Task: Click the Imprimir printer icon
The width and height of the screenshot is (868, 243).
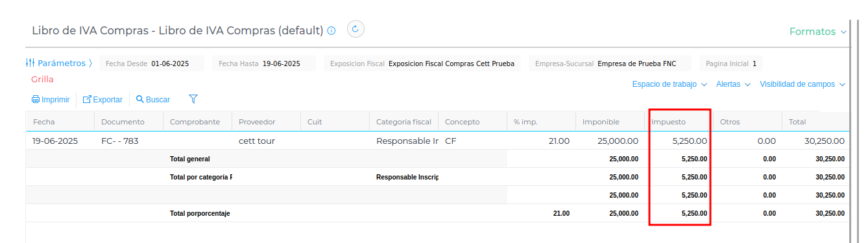Action: pos(36,100)
